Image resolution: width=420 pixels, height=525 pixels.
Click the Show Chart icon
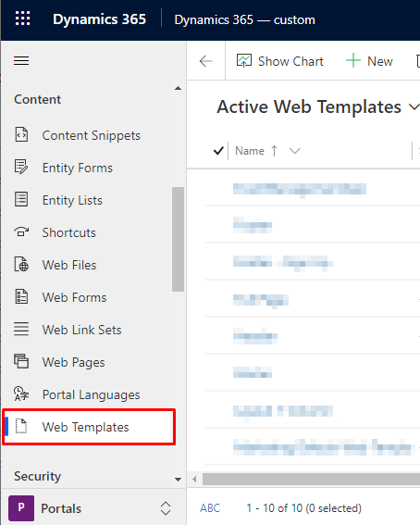244,60
